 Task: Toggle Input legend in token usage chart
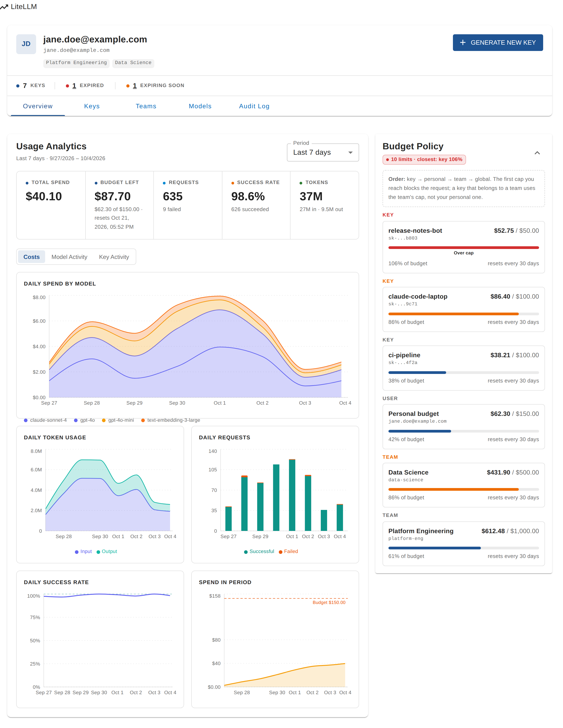(83, 551)
